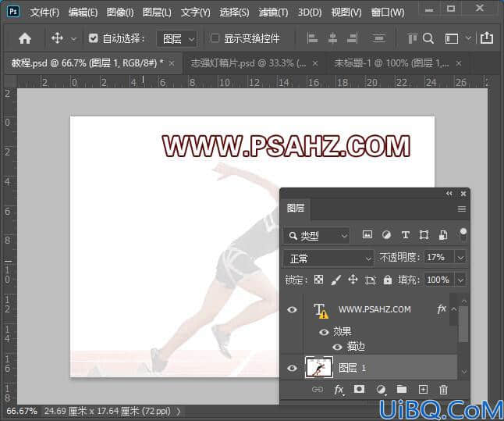Click the align horizontal centers icon
The height and width of the screenshot is (421, 504).
point(332,38)
